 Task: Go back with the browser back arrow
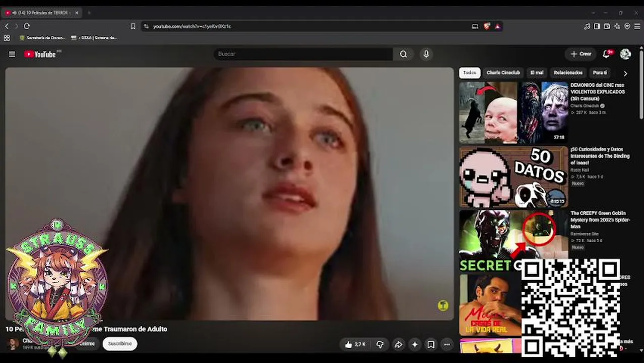[x=7, y=26]
